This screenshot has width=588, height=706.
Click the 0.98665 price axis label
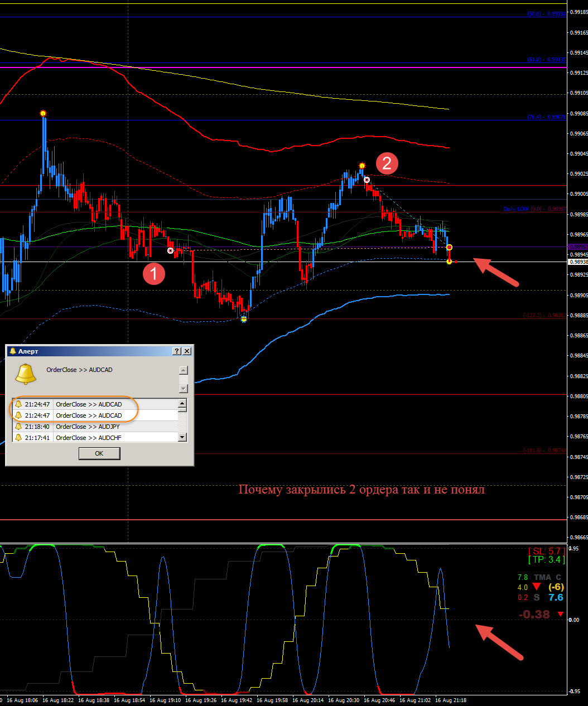point(579,538)
